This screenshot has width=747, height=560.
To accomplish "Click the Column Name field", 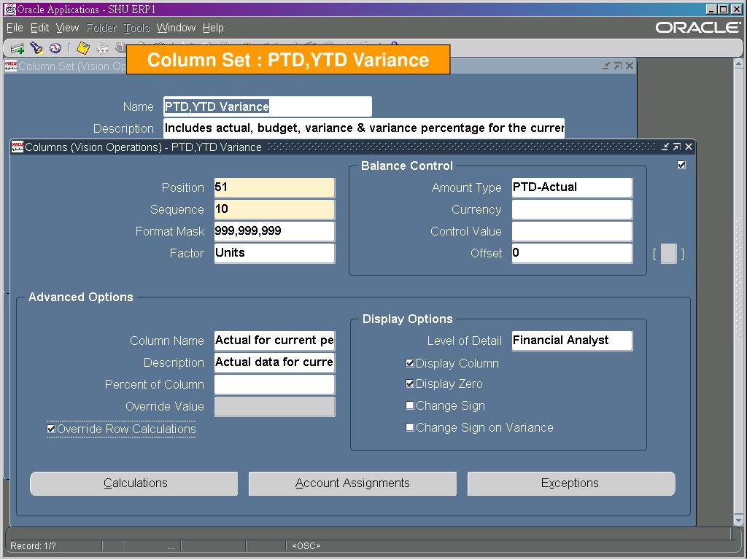I will coord(274,341).
